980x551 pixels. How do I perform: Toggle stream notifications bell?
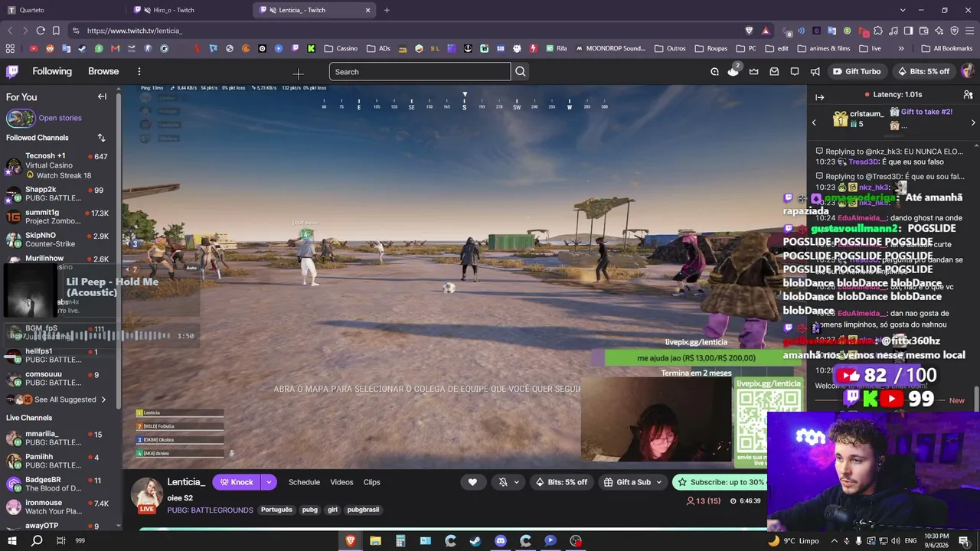(503, 482)
